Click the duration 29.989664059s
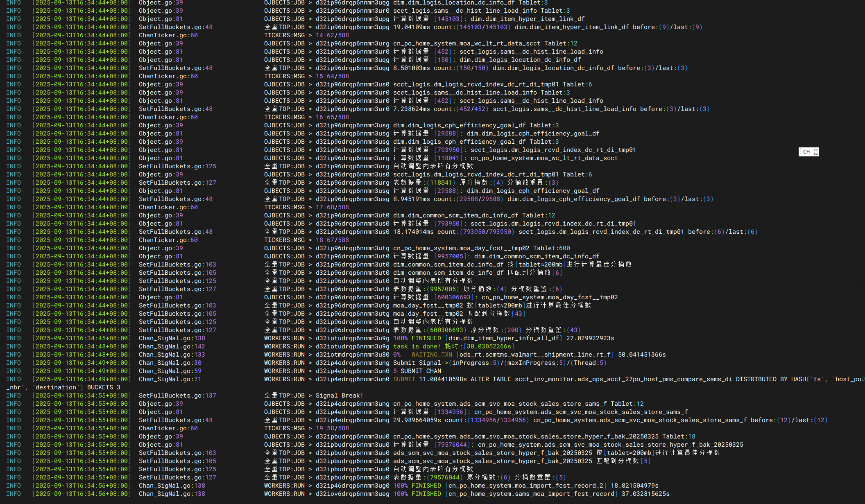This screenshot has height=504, width=865. point(417,420)
